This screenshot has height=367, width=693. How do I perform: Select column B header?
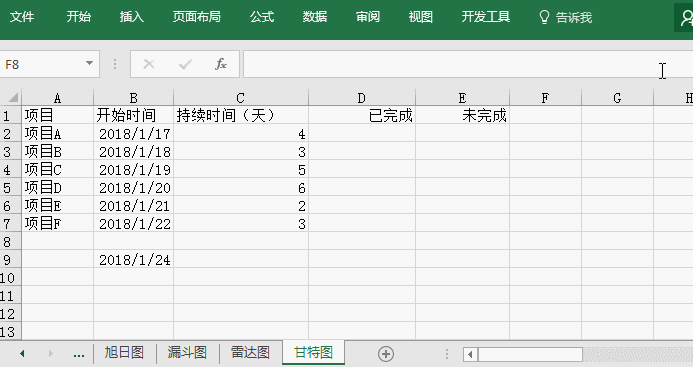pos(133,98)
